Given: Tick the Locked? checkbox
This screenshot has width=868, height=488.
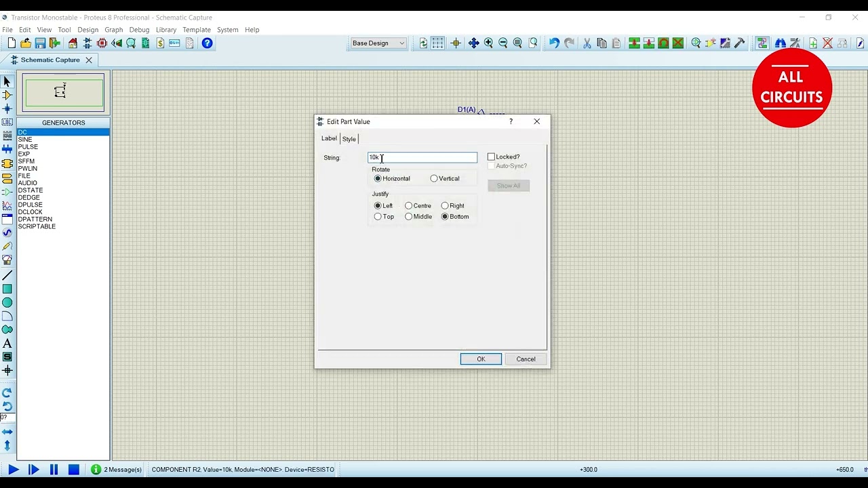Looking at the screenshot, I should pos(491,157).
